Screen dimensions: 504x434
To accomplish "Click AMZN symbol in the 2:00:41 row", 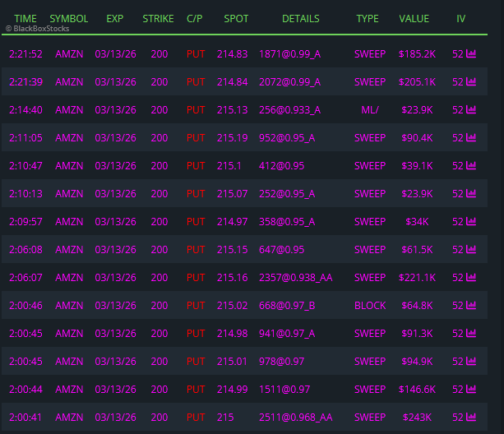I will click(x=69, y=418).
